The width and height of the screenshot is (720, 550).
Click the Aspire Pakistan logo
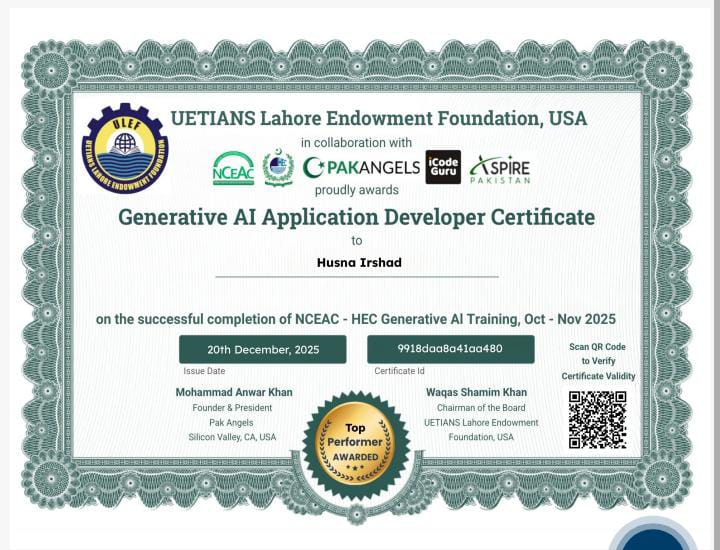pyautogui.click(x=500, y=168)
